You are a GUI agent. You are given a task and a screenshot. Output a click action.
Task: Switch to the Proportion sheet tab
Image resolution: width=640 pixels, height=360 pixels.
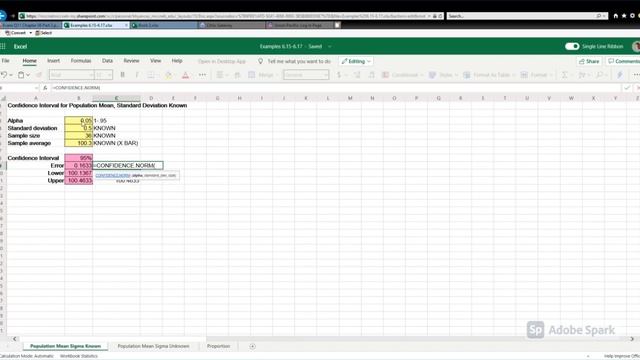218,346
